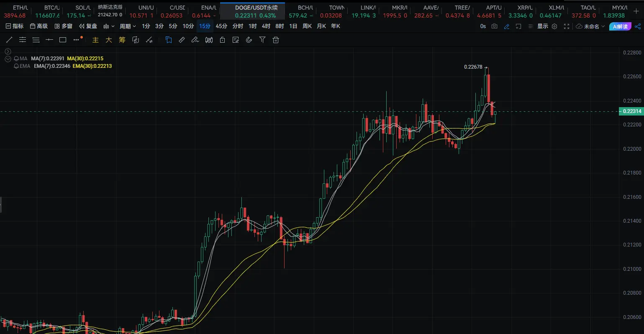Screen dimensions: 644x334
Task: Switch to the 1分 timeframe
Action: [x=146, y=26]
